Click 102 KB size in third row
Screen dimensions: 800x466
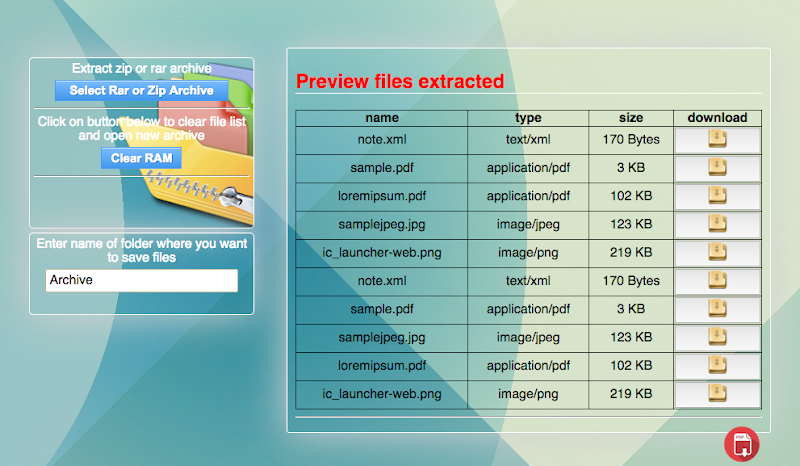click(631, 196)
